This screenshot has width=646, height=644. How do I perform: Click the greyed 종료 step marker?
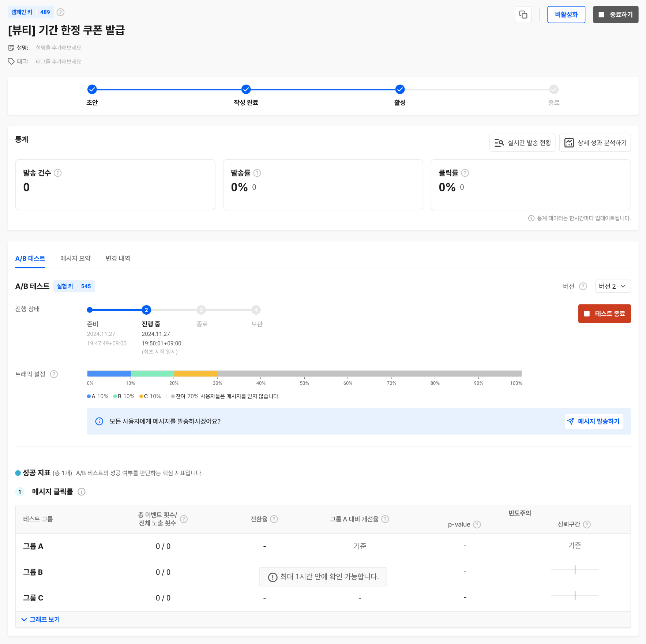pos(554,90)
